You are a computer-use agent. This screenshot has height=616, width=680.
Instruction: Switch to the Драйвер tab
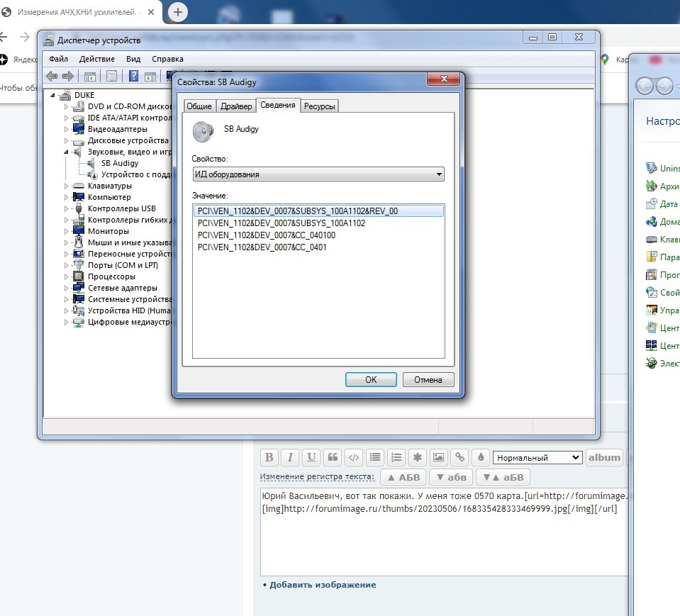[236, 106]
